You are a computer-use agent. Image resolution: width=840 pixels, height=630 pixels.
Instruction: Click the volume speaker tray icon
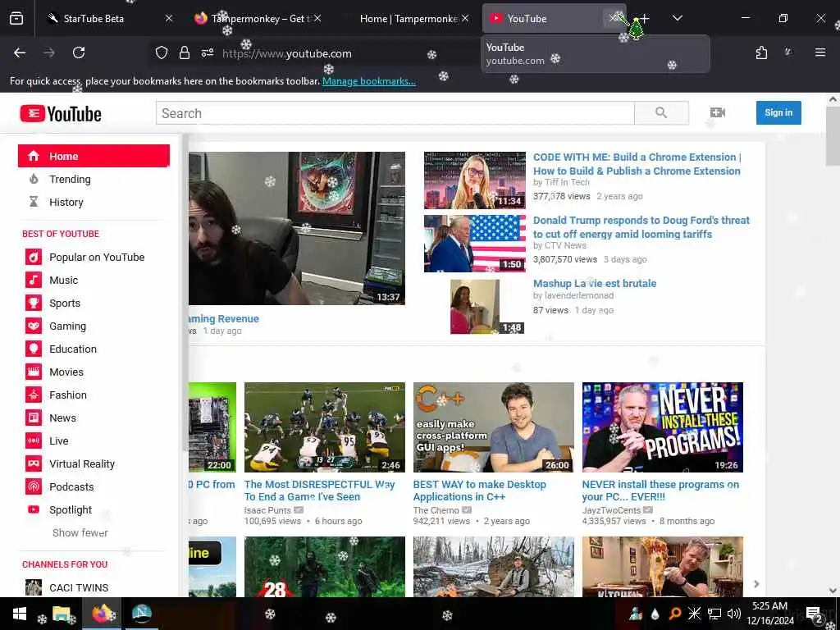click(733, 614)
